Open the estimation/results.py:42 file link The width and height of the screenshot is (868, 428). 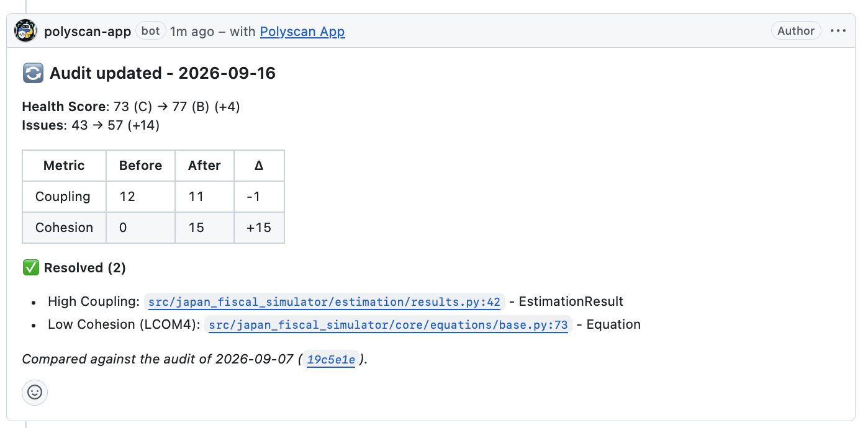[x=324, y=302]
